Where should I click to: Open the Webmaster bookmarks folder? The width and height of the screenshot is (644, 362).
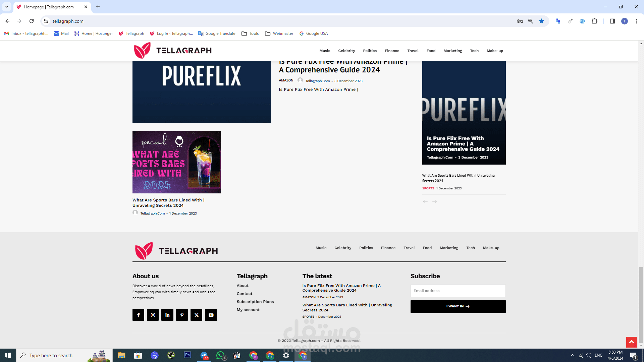tap(279, 34)
